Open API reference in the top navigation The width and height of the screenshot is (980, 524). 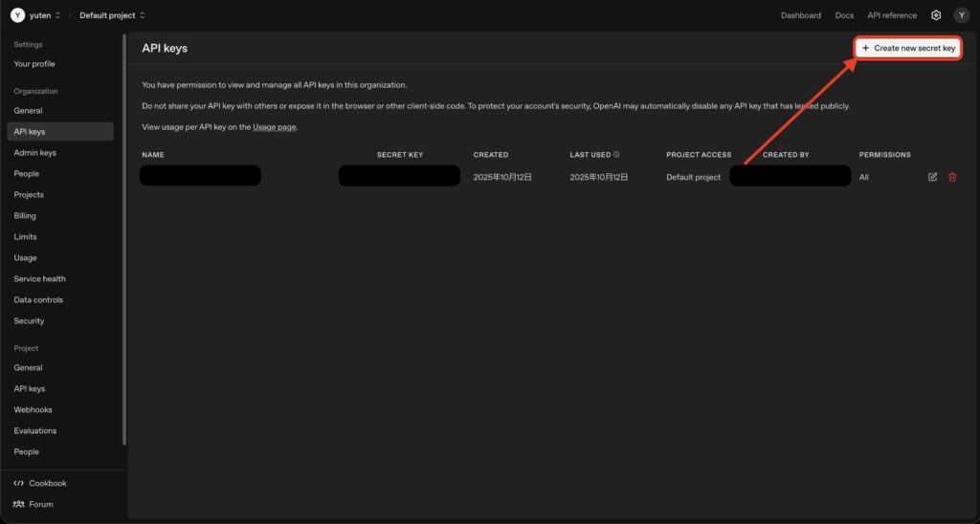point(892,15)
